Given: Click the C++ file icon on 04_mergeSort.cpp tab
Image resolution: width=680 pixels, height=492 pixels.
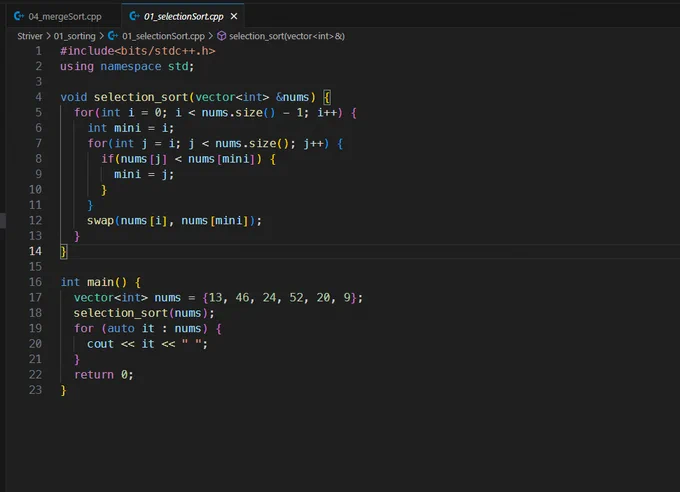Looking at the screenshot, I should point(19,16).
